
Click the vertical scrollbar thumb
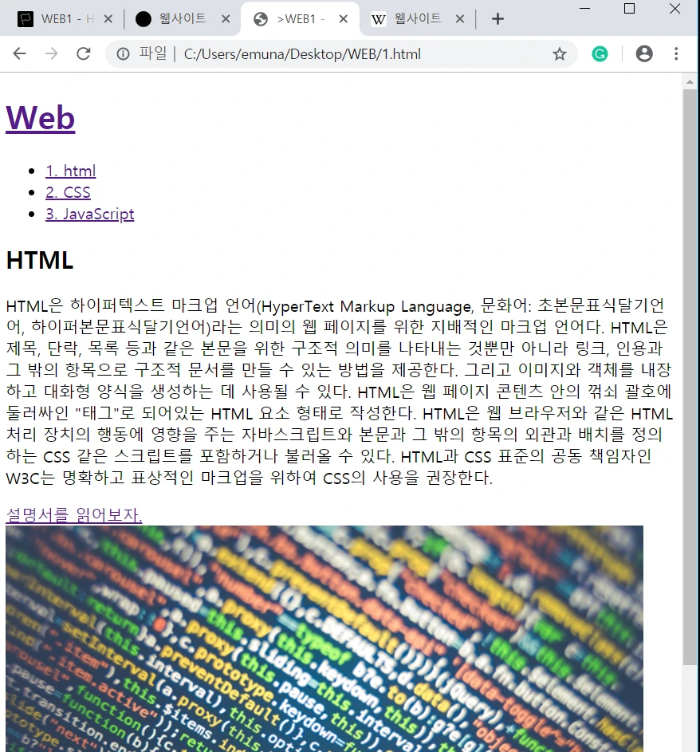coord(690,377)
